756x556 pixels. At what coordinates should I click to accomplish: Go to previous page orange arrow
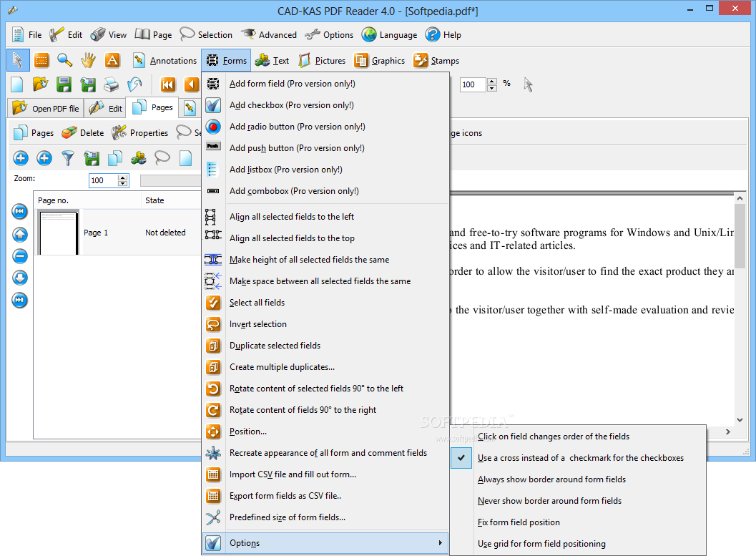(x=192, y=84)
